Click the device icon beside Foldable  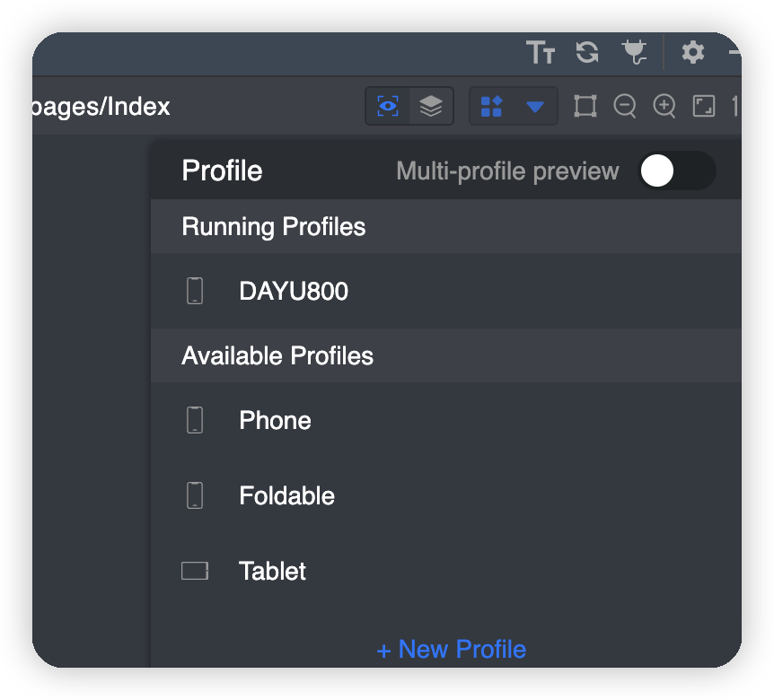click(195, 495)
